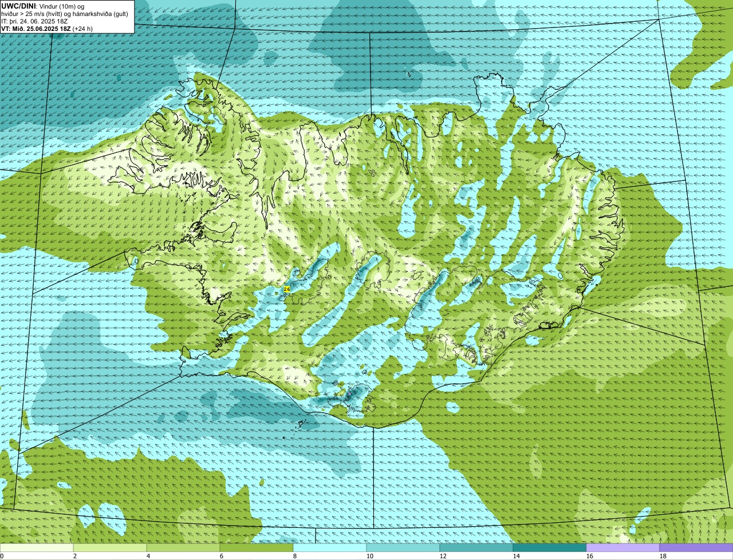The image size is (733, 560).
Task: Click the "16" legend scale label
Action: tap(590, 556)
